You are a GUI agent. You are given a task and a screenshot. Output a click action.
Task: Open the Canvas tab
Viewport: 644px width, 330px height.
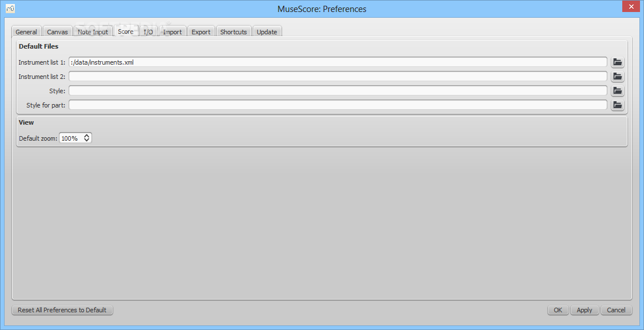58,31
